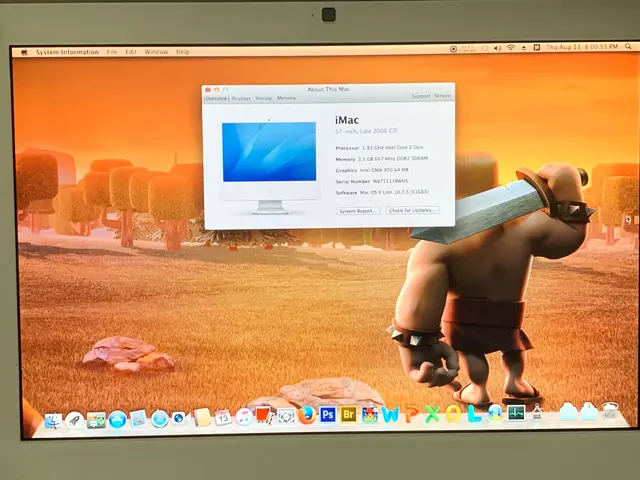Open the Wi-Fi status menu
The width and height of the screenshot is (640, 480).
[x=511, y=47]
